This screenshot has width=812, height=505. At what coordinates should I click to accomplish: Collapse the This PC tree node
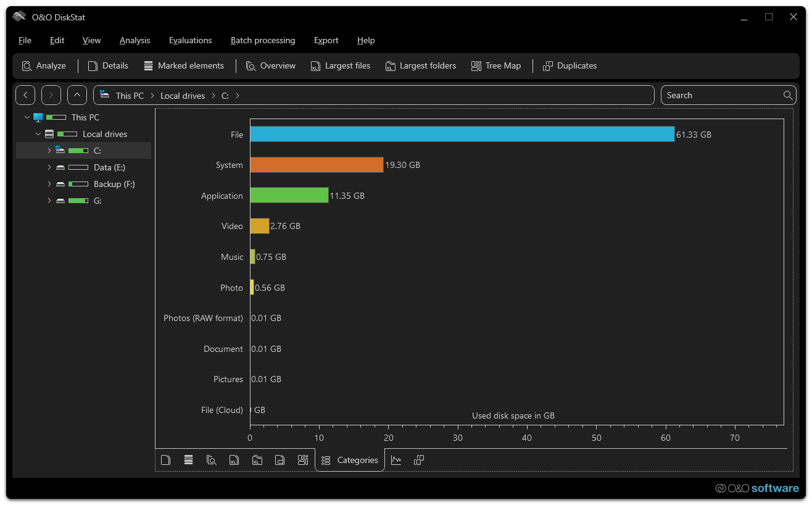[27, 117]
